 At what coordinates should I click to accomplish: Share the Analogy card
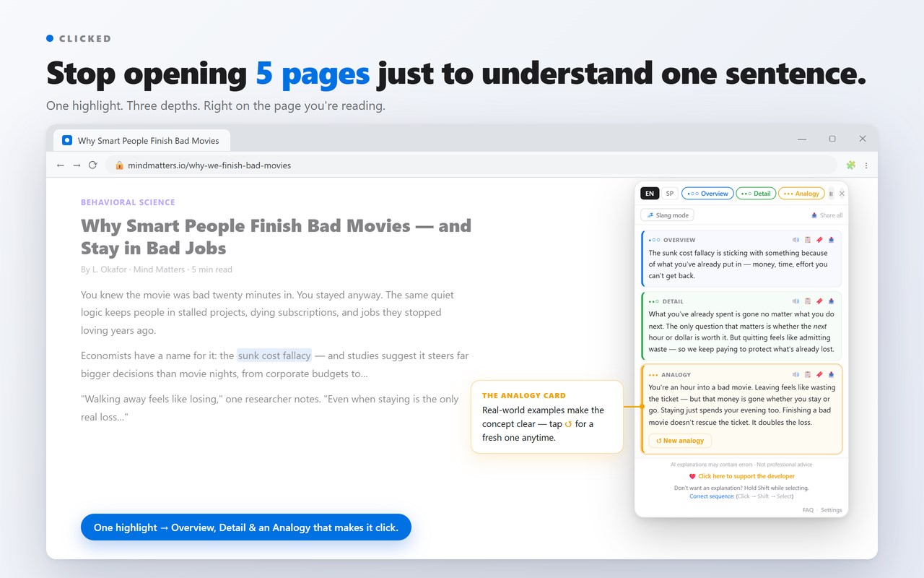click(831, 375)
